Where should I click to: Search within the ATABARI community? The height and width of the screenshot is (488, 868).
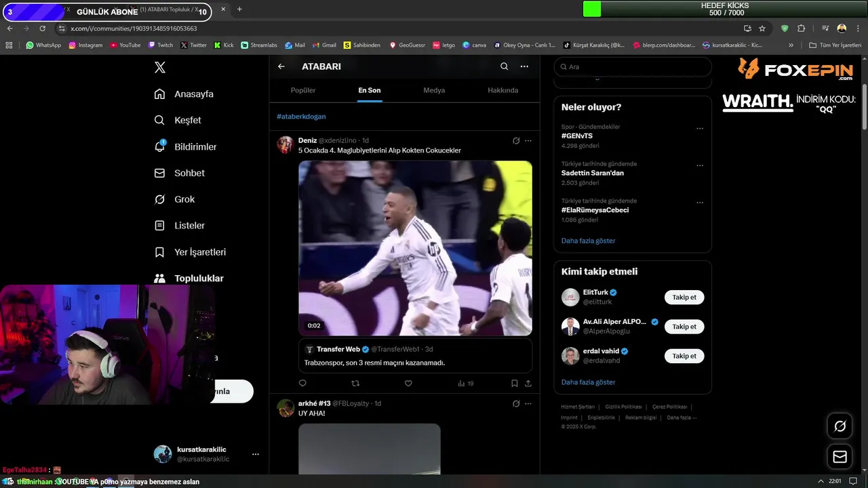tap(504, 66)
